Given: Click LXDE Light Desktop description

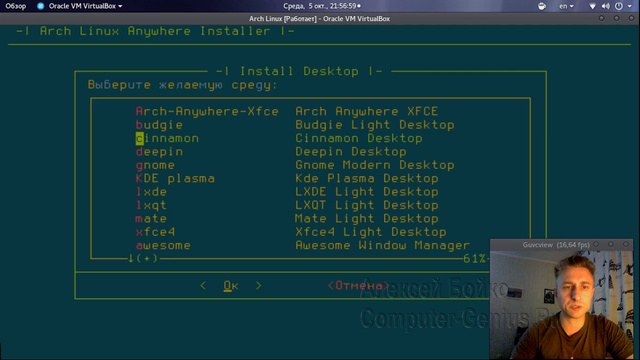Looking at the screenshot, I should point(367,192).
